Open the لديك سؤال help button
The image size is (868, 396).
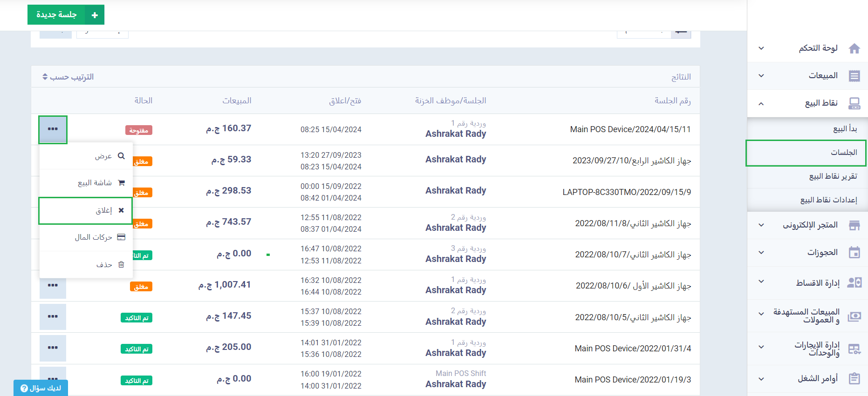[x=41, y=388]
